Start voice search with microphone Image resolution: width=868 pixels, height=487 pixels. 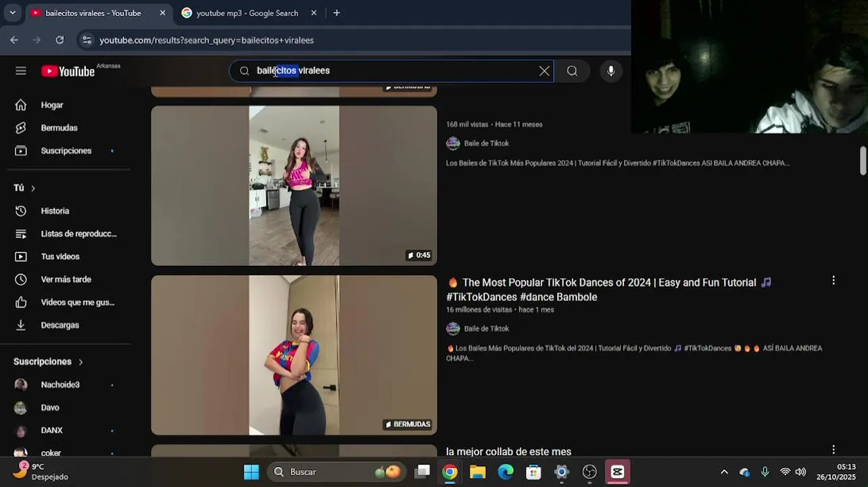coord(610,71)
